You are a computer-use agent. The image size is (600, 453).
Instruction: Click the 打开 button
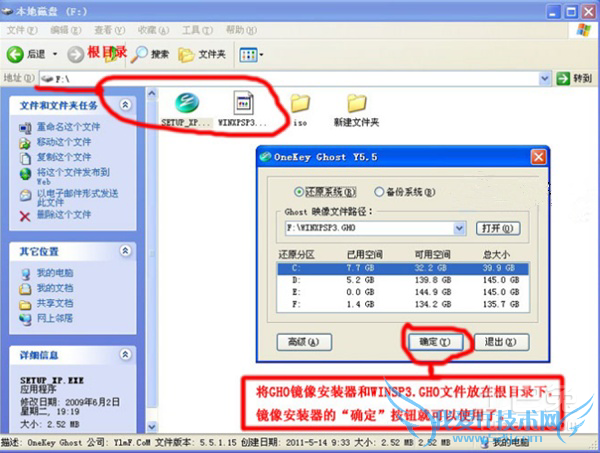[497, 228]
